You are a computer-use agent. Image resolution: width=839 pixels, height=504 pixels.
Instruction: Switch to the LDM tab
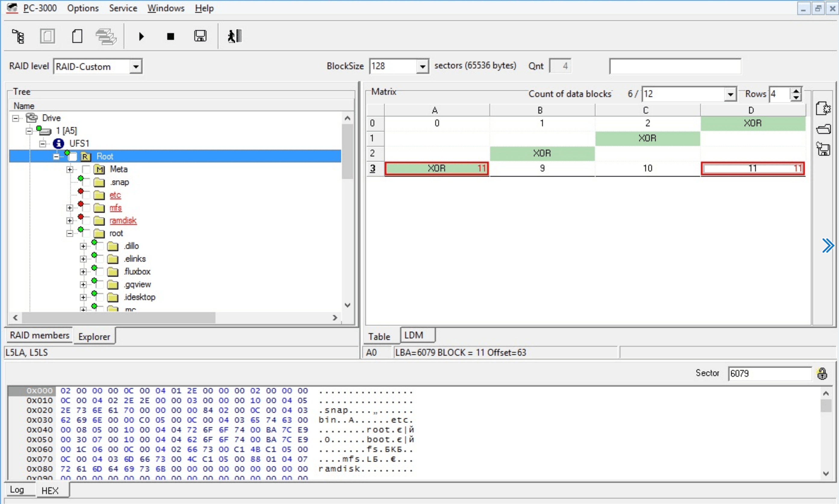point(418,335)
